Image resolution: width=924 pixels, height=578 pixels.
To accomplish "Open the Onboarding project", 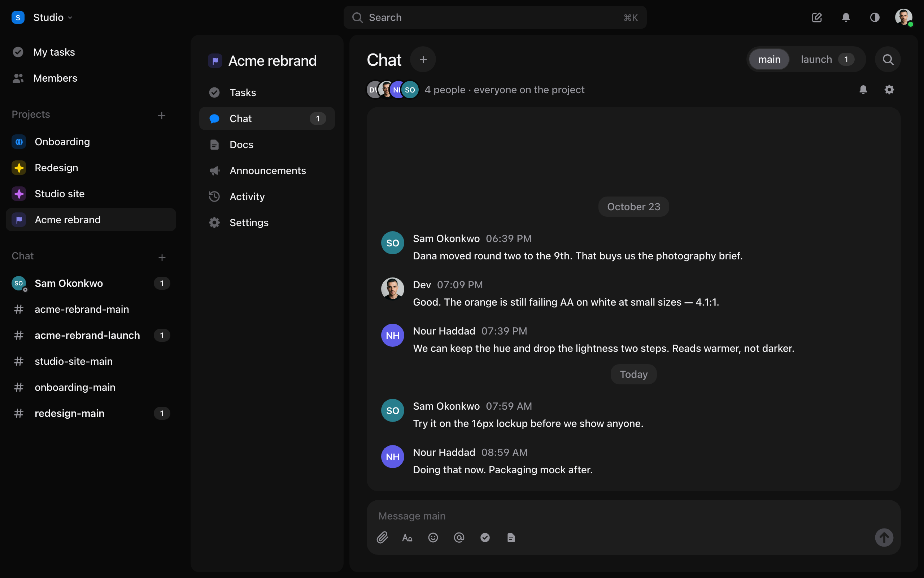I will click(x=91, y=142).
